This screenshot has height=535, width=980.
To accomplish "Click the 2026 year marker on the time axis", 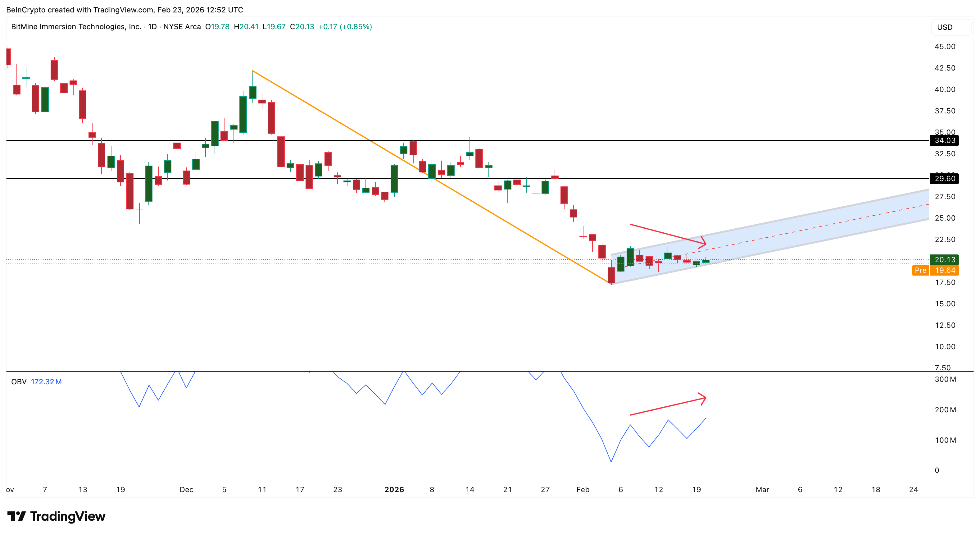I will point(394,490).
